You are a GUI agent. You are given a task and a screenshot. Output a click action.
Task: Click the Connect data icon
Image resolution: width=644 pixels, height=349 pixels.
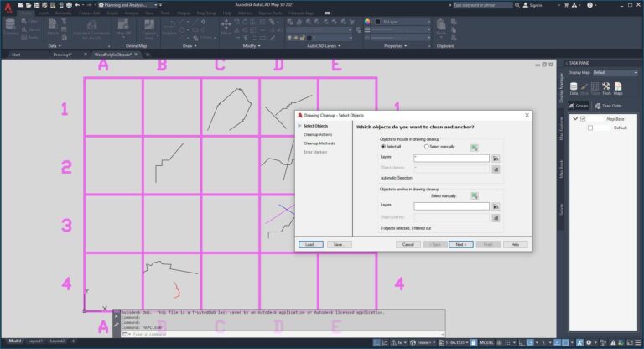pos(10,28)
